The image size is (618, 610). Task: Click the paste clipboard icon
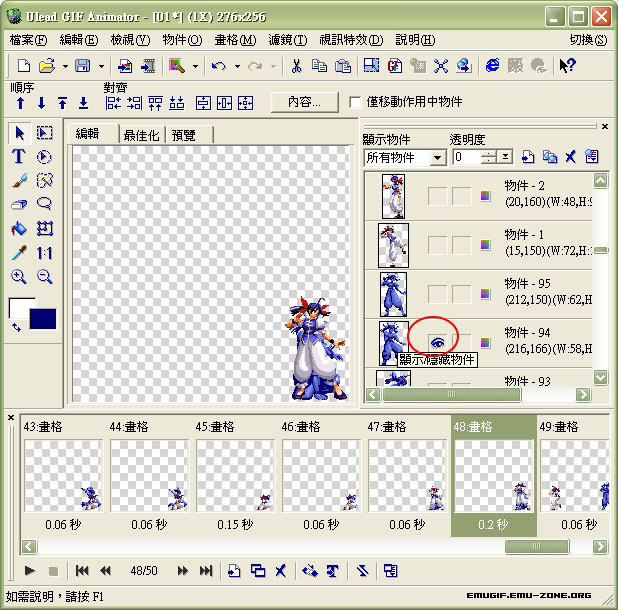click(x=343, y=65)
